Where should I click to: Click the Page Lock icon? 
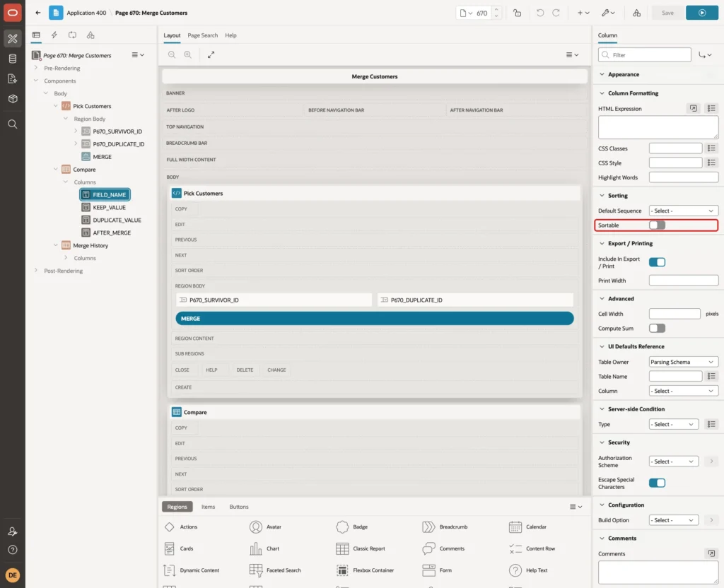click(x=517, y=13)
